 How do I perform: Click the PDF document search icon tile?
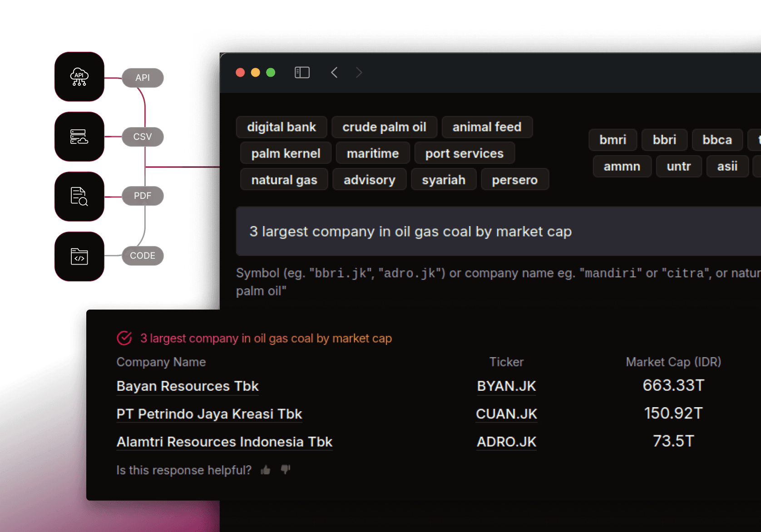(79, 197)
